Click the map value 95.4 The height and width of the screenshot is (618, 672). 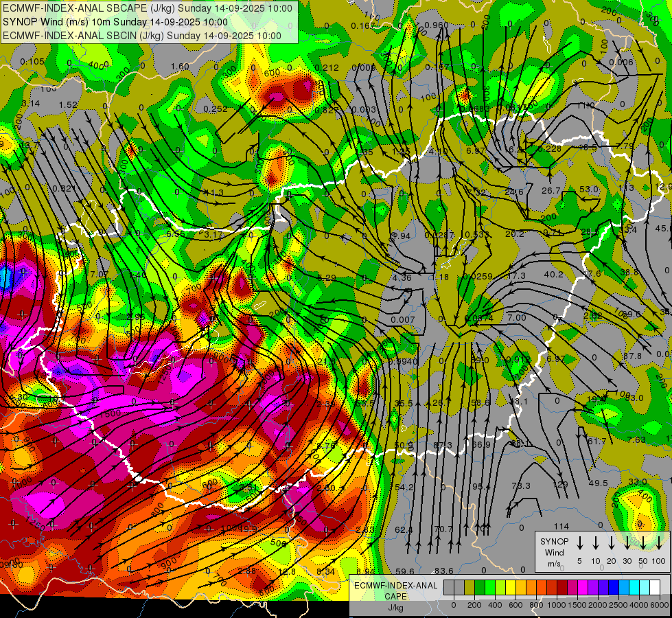tap(481, 486)
